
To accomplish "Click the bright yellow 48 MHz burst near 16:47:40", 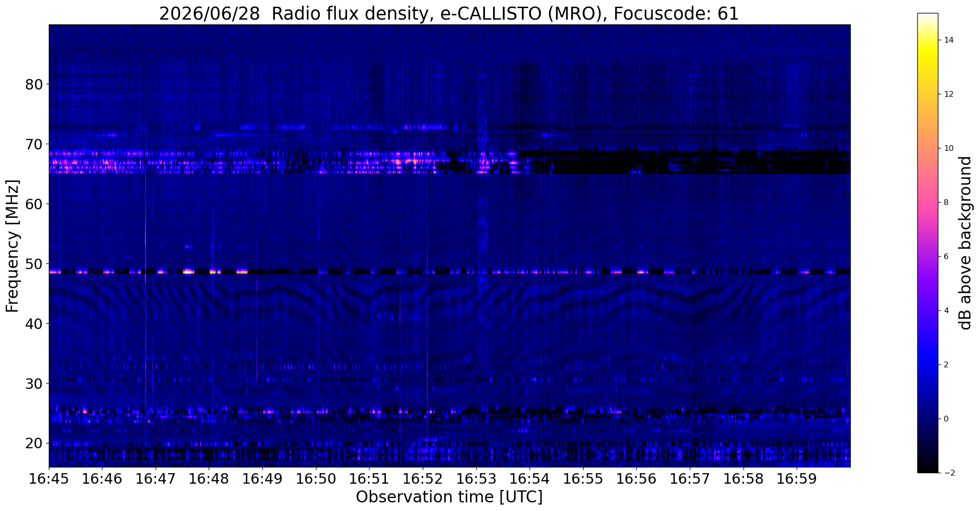I will [189, 272].
